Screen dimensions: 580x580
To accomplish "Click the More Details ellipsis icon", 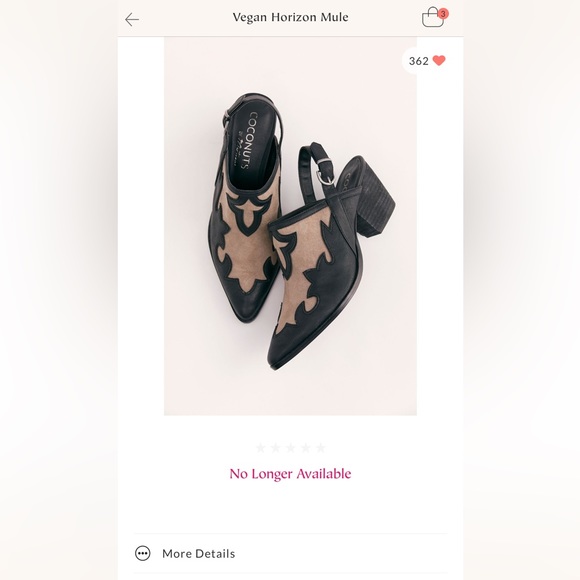I will [x=142, y=553].
